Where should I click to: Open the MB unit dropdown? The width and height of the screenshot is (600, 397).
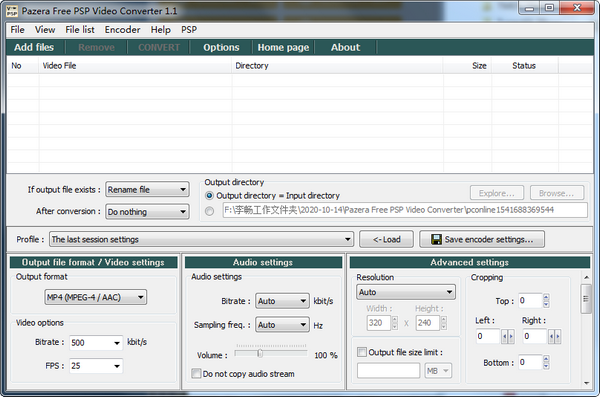[438, 371]
